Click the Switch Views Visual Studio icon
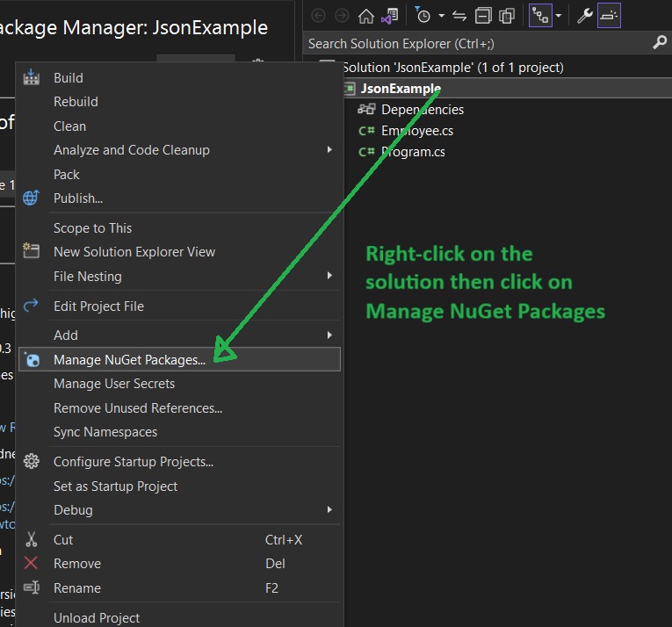Viewport: 672px width, 627px height. point(389,16)
